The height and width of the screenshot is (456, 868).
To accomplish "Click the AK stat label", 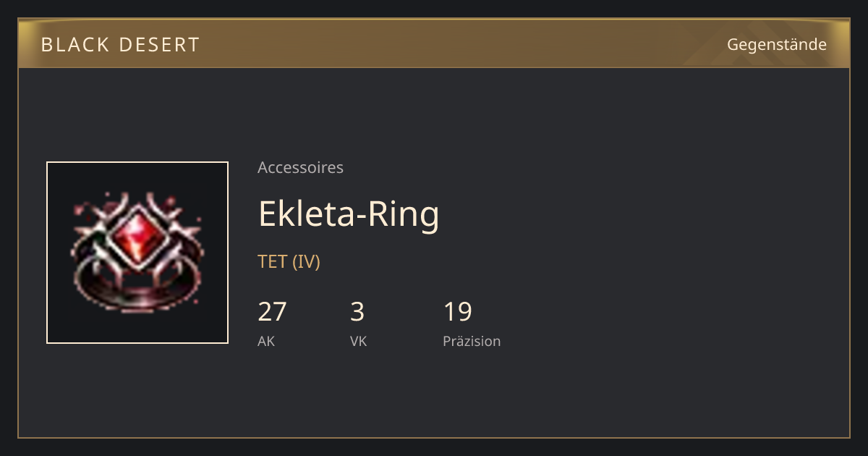I will 266,342.
